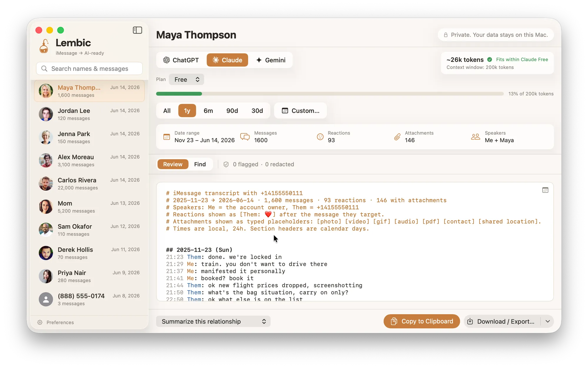588x368 pixels.
Task: Click the Claude sunburst icon
Action: tap(216, 60)
